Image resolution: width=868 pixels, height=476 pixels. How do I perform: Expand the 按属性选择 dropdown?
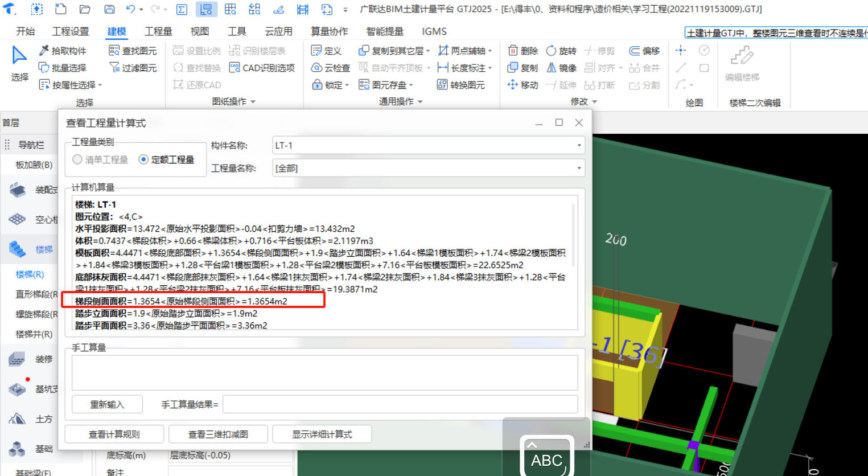[100, 85]
